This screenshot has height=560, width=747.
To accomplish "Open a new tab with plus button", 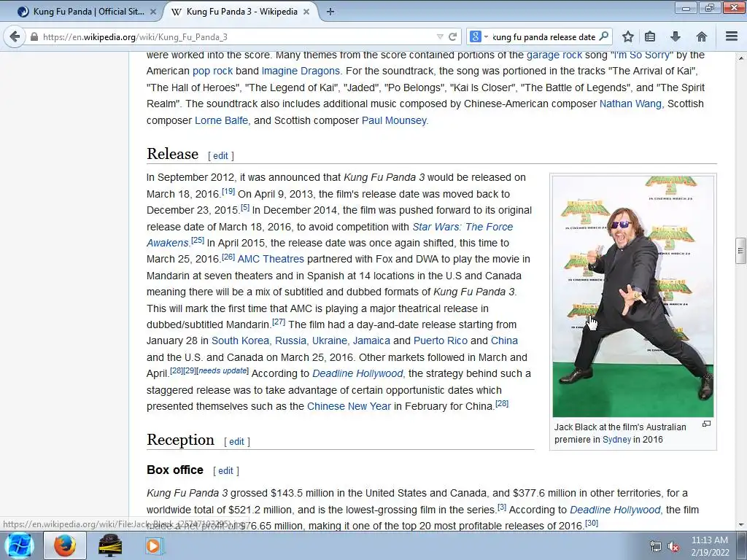I will tap(330, 12).
